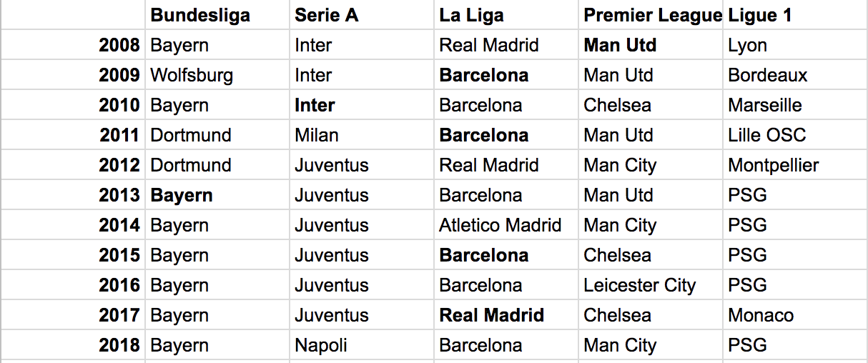The image size is (868, 363).
Task: Select the bold Real Madrid cell for 2017
Action: tap(506, 315)
